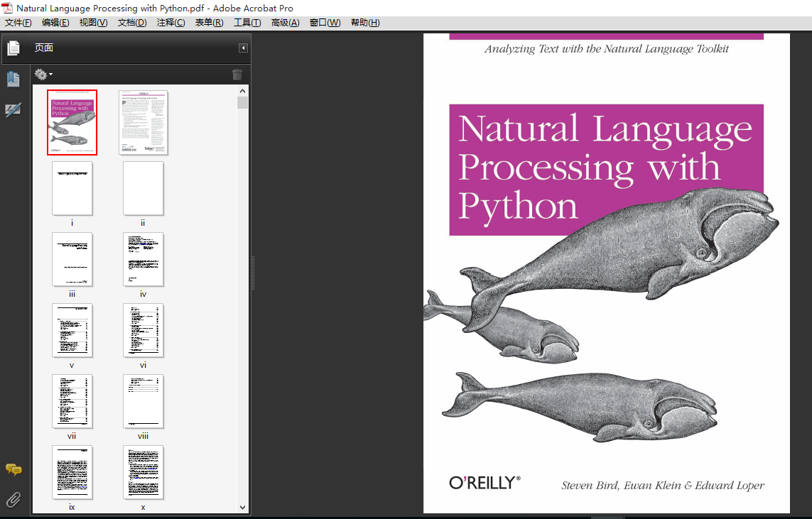This screenshot has height=519, width=812.
Task: Click the 页面 panel title
Action: pos(44,48)
